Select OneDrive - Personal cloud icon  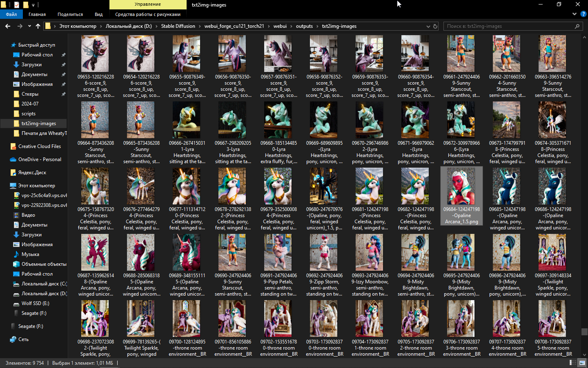(x=13, y=159)
